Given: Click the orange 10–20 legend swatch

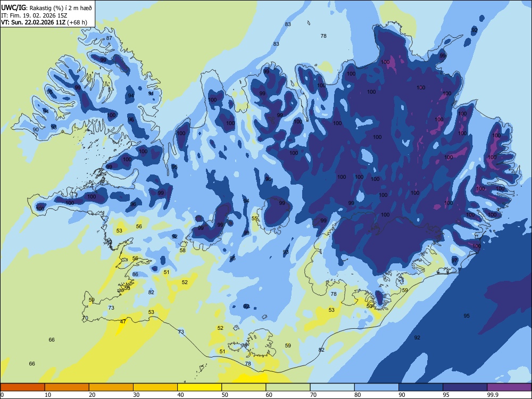Looking at the screenshot, I should (67, 387).
